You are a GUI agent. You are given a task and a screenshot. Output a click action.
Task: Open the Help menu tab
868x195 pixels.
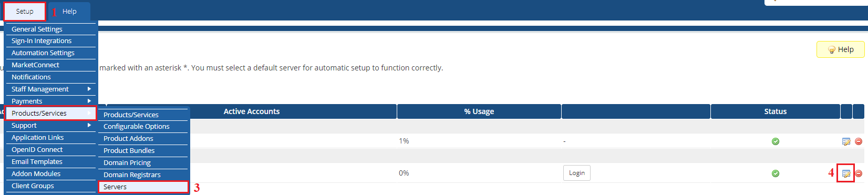[x=69, y=11]
